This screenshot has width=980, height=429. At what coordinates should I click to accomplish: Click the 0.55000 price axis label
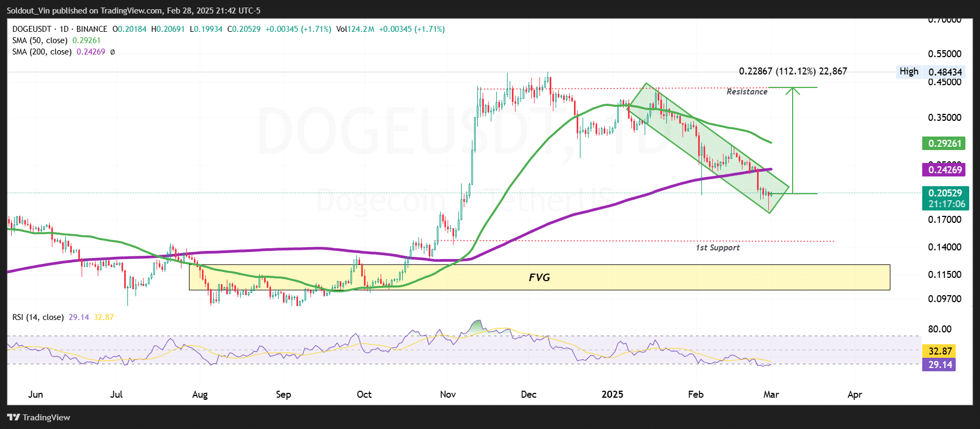tap(944, 54)
